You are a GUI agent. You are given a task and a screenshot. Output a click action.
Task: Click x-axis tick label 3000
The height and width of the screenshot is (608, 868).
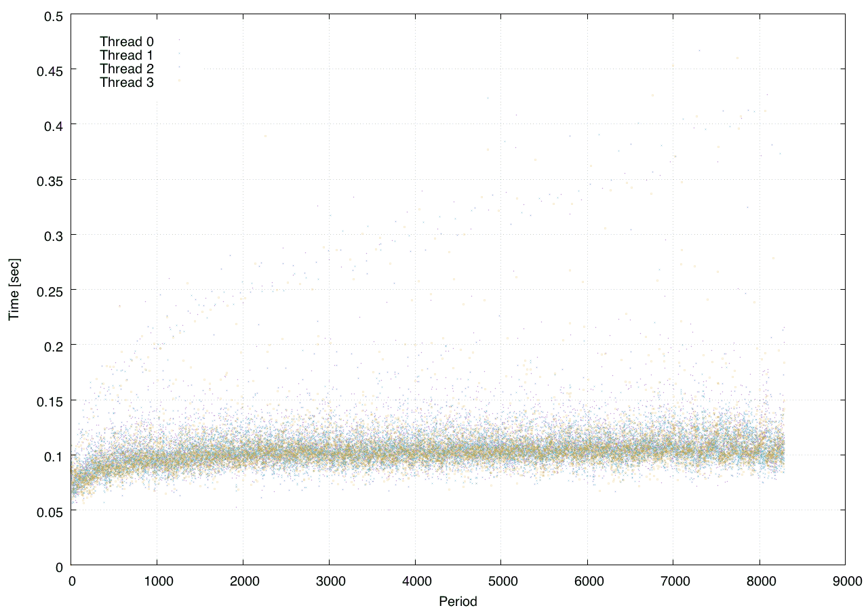pyautogui.click(x=329, y=582)
